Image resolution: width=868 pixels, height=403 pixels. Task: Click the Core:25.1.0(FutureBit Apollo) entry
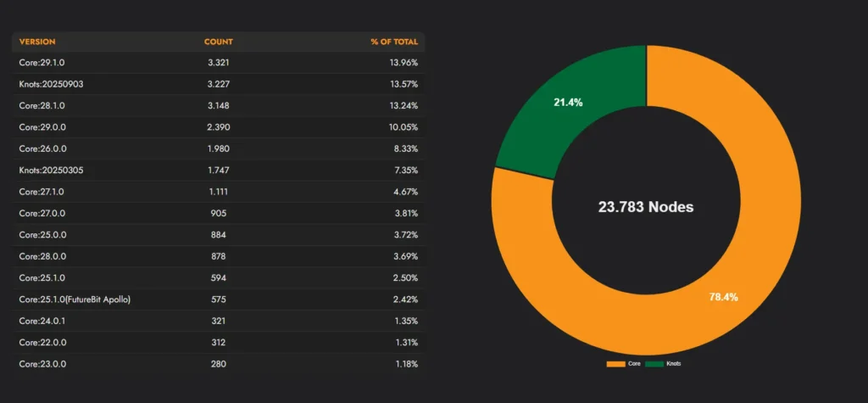[x=75, y=299]
